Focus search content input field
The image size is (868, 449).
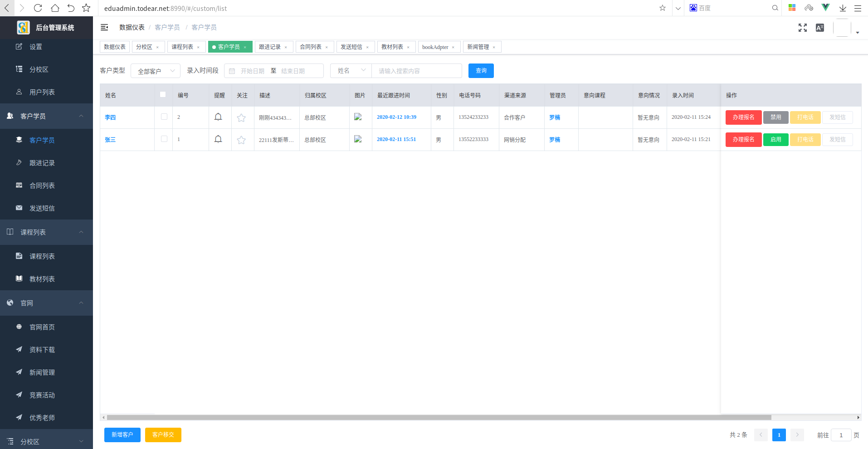[x=417, y=71]
